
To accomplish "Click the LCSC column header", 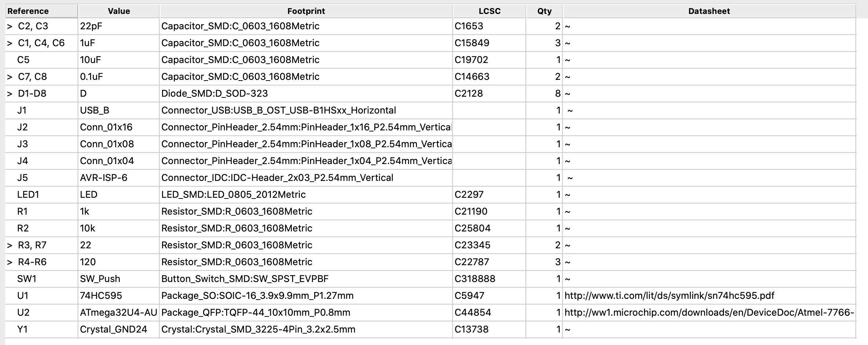I will click(489, 11).
